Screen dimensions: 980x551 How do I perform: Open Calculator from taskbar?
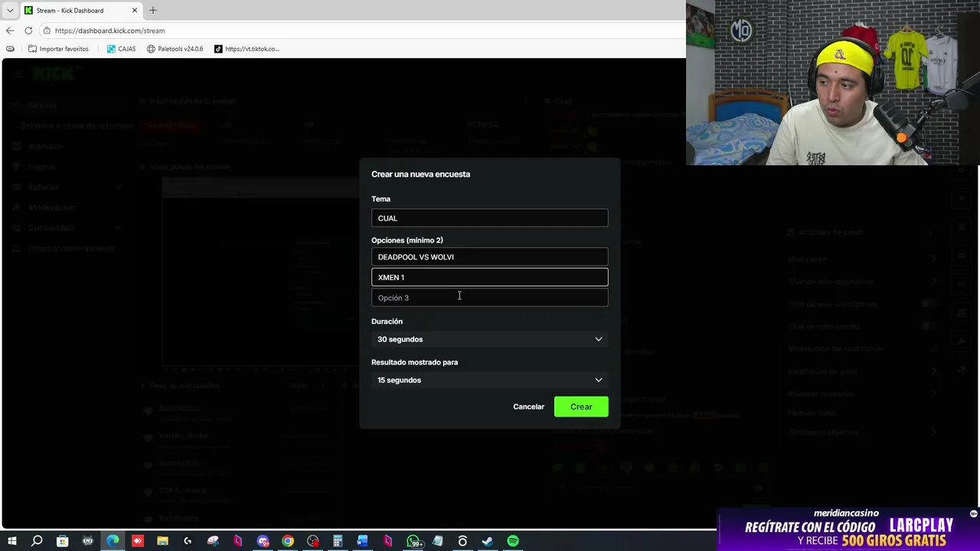338,541
